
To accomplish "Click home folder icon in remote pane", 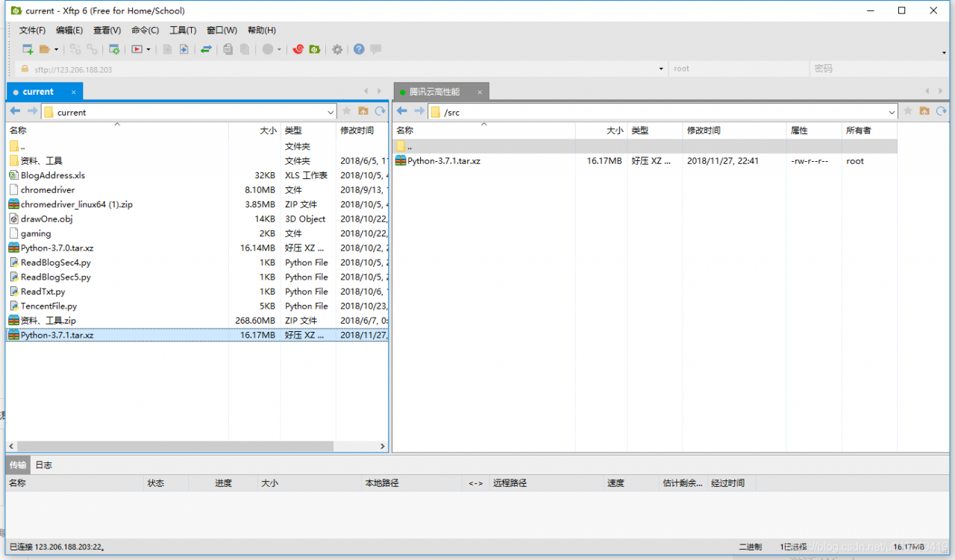I will [924, 111].
